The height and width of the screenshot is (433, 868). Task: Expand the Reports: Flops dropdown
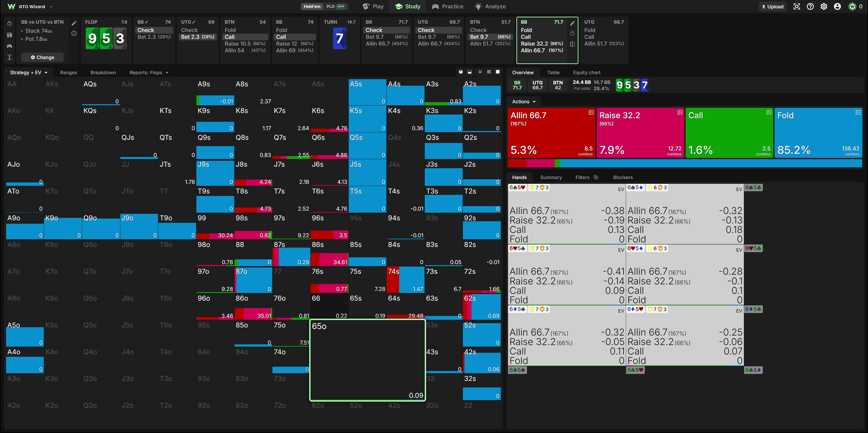point(149,72)
